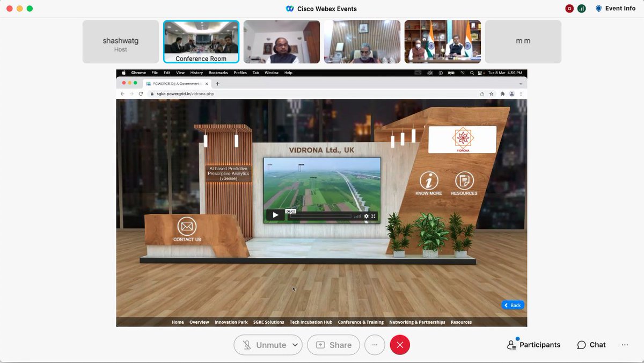Expand the Chrome tab search chevron
The height and width of the screenshot is (363, 644).
(x=521, y=84)
